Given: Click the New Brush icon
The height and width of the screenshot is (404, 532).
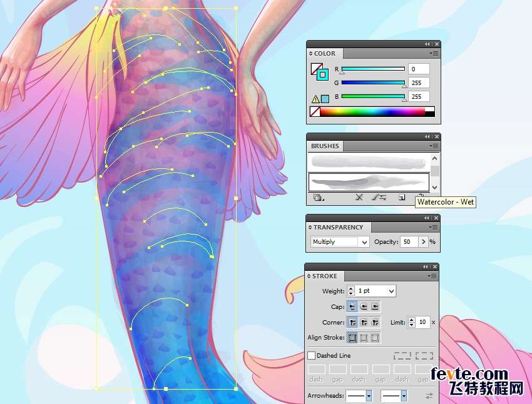Looking at the screenshot, I should [x=402, y=197].
